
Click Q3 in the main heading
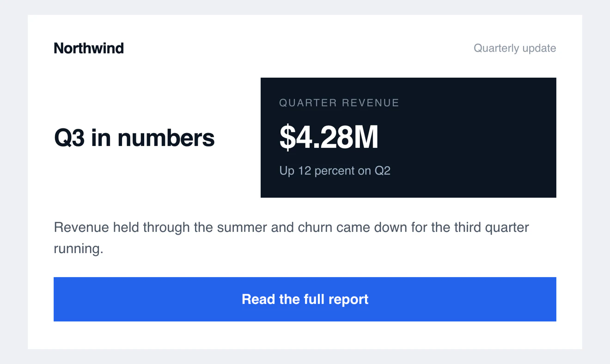point(69,138)
